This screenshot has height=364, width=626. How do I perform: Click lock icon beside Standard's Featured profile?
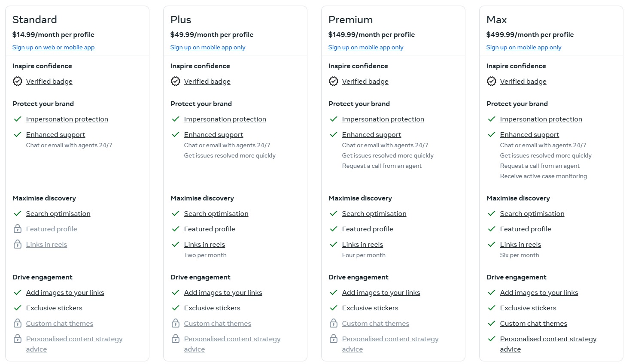(18, 229)
